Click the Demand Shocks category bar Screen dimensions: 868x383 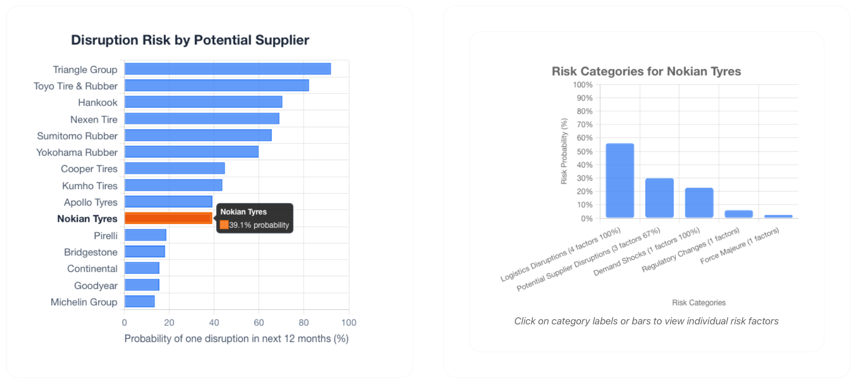click(x=699, y=203)
